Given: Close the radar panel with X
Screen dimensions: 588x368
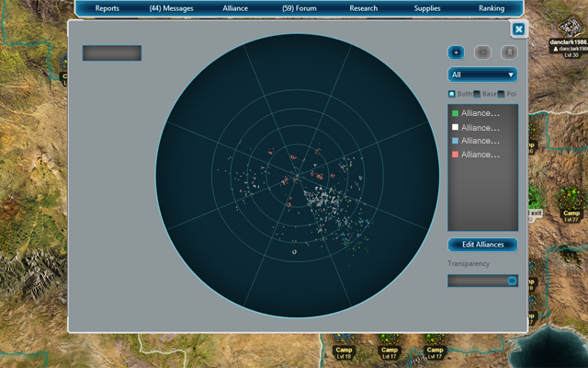Looking at the screenshot, I should (519, 29).
